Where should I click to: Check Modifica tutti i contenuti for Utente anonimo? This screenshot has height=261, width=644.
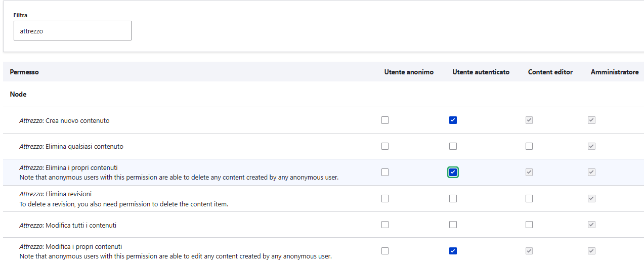click(x=385, y=225)
